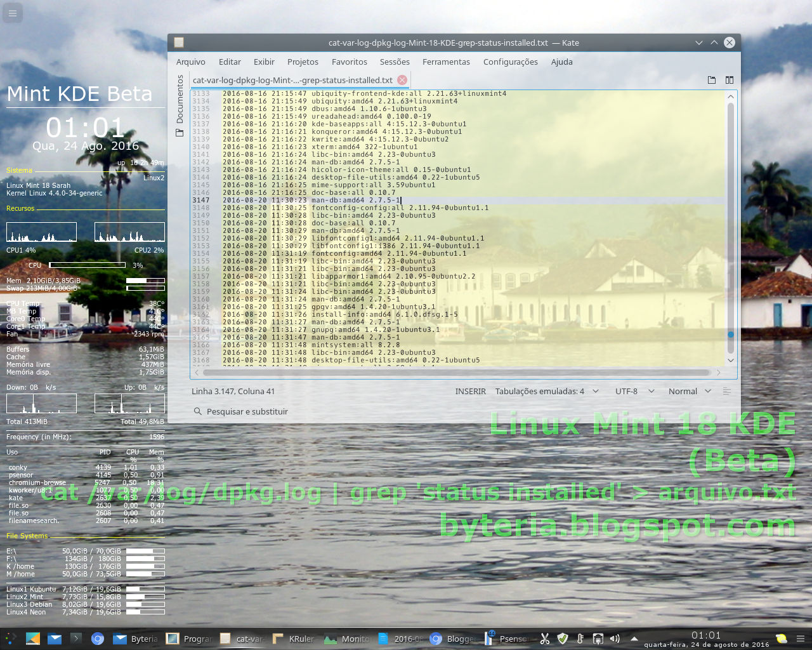
Task: Select the cat-var-log-dpkg-log-Mint document tab
Action: [x=292, y=80]
